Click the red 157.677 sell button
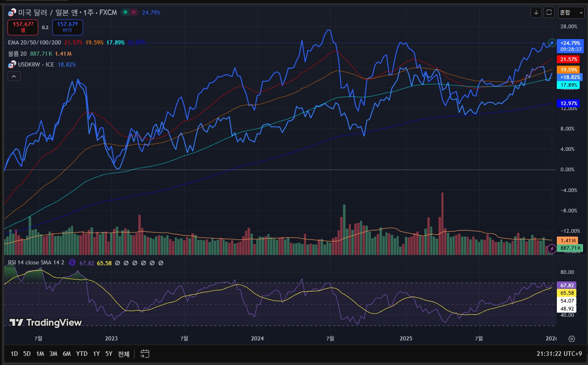 (23, 27)
